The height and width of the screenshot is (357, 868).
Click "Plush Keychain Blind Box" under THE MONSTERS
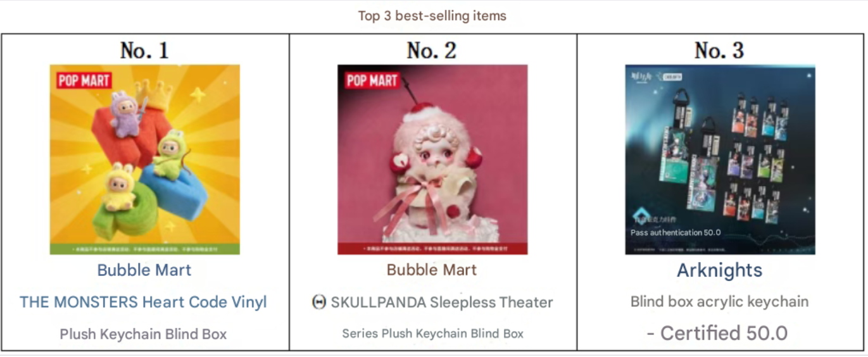point(143,334)
